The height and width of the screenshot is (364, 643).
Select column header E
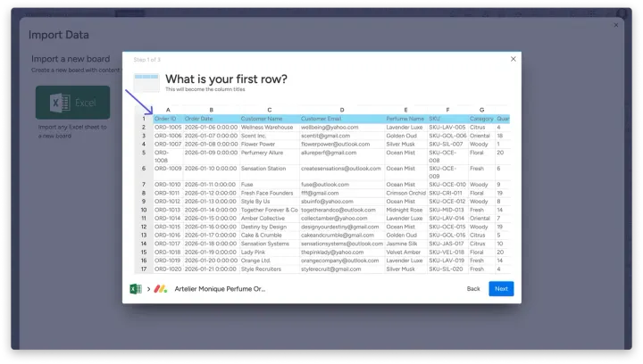click(405, 110)
